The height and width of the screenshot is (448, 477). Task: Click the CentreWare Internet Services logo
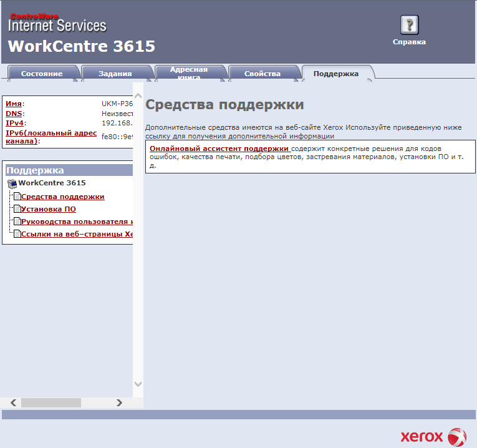coord(57,23)
